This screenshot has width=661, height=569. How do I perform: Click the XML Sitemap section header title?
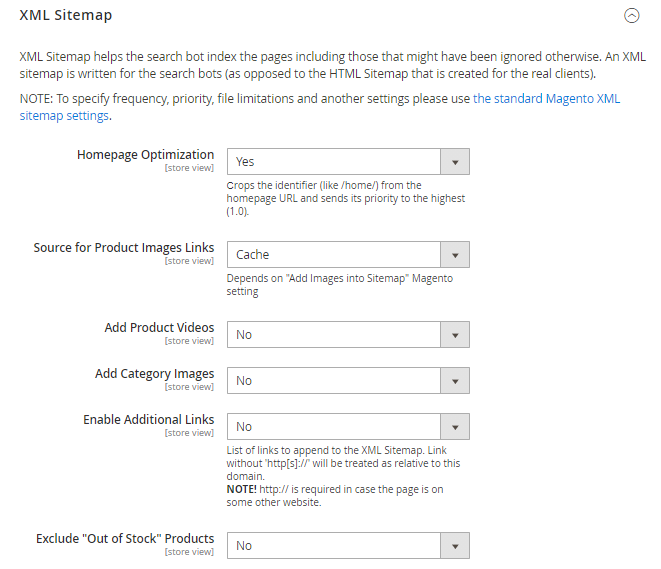[66, 15]
